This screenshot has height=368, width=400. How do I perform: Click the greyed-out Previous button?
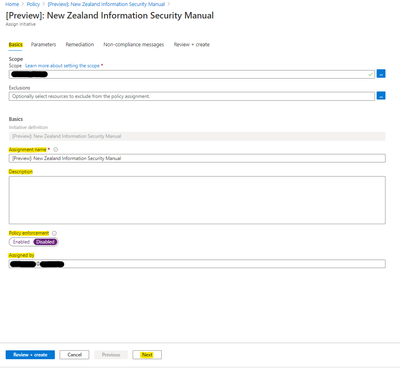pyautogui.click(x=111, y=355)
